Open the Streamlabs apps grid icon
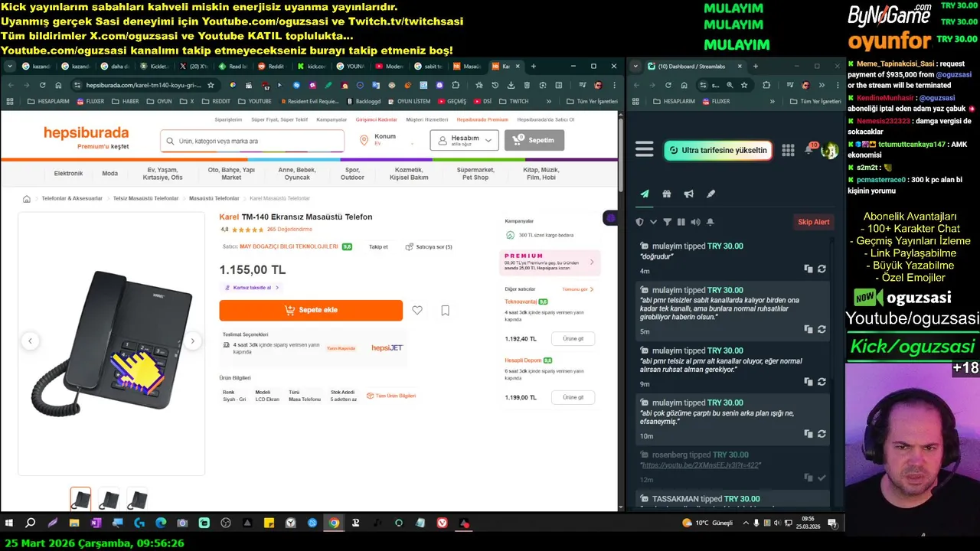Image resolution: width=980 pixels, height=551 pixels. (x=788, y=150)
